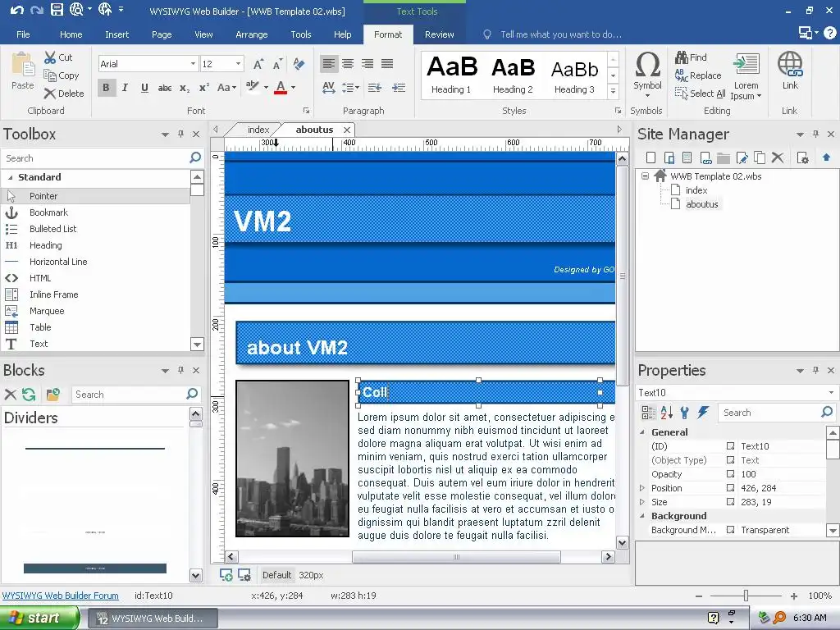
Task: Pin the Site Manager panel
Action: pyautogui.click(x=815, y=134)
